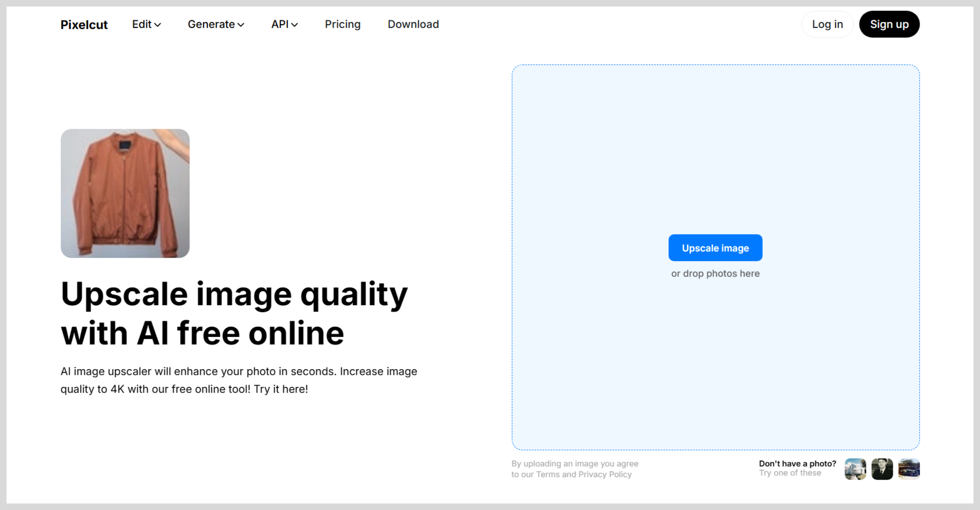Image resolution: width=980 pixels, height=510 pixels.
Task: Click the Pixelcut logo
Action: [84, 24]
